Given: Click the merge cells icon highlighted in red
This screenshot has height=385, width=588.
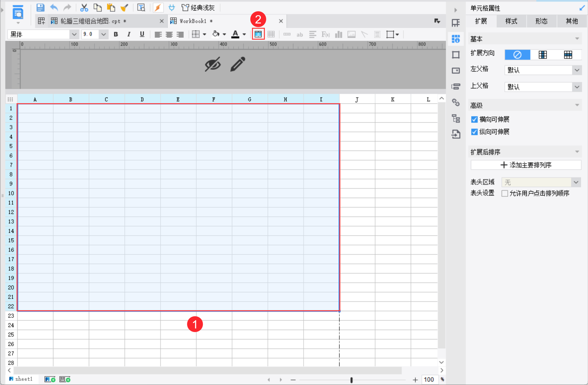Looking at the screenshot, I should click(258, 34).
